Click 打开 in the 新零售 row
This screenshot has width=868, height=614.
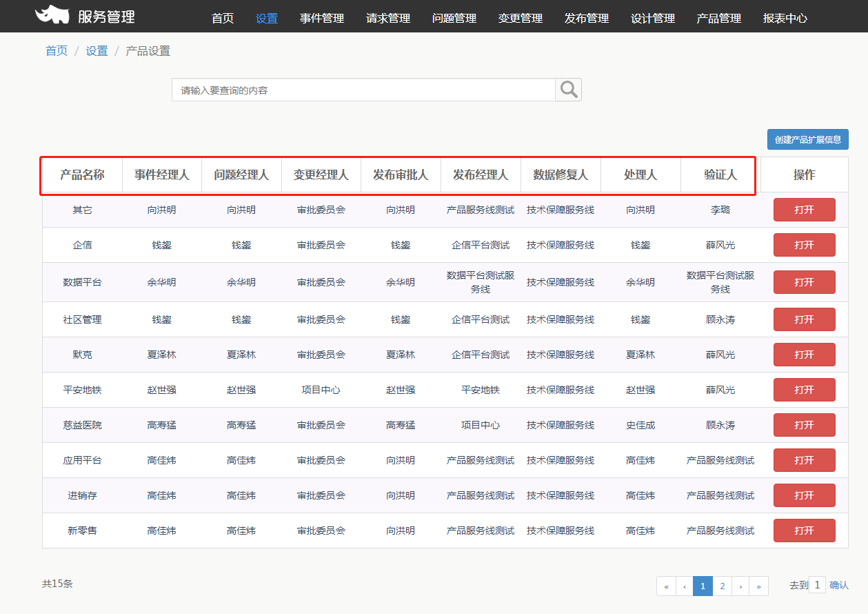(x=805, y=531)
